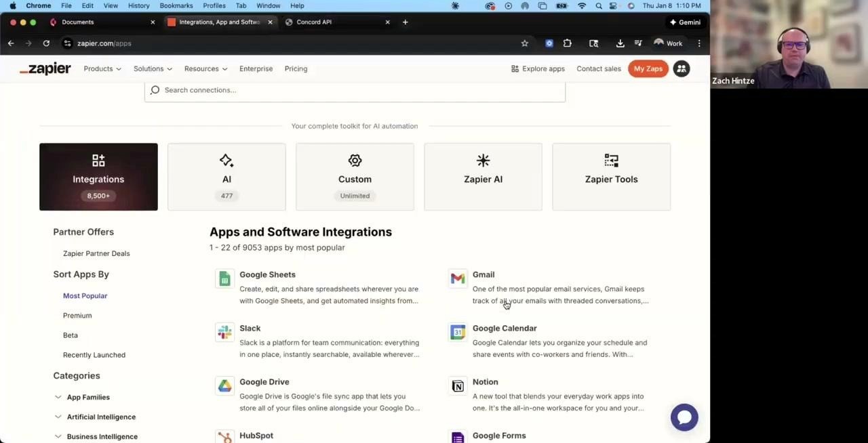Click Contact sales link
The height and width of the screenshot is (443, 868).
[x=598, y=68]
